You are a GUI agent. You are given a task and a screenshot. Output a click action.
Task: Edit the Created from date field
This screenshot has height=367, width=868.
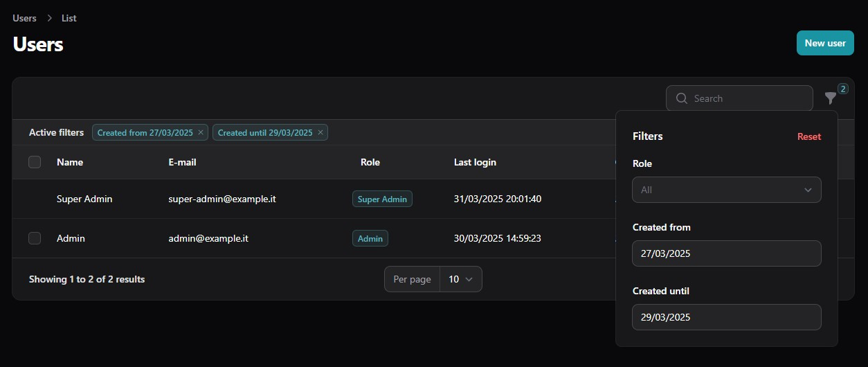pos(726,253)
